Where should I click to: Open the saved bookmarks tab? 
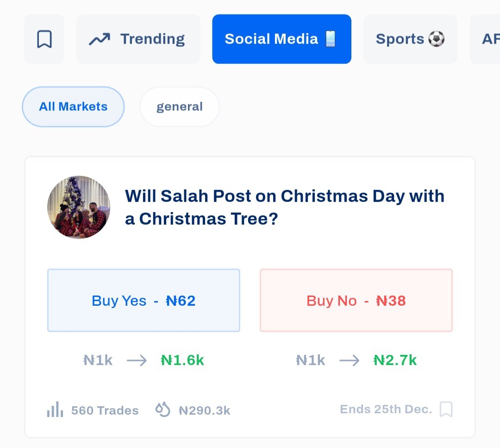click(x=44, y=39)
